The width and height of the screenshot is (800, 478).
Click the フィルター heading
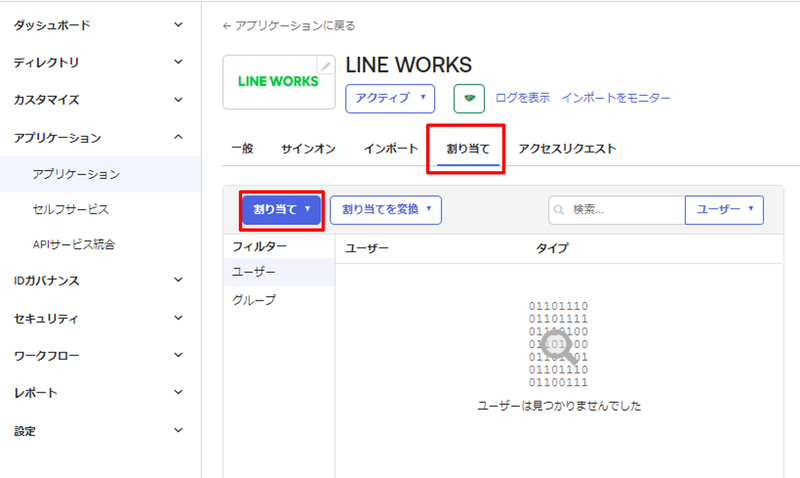click(x=260, y=246)
